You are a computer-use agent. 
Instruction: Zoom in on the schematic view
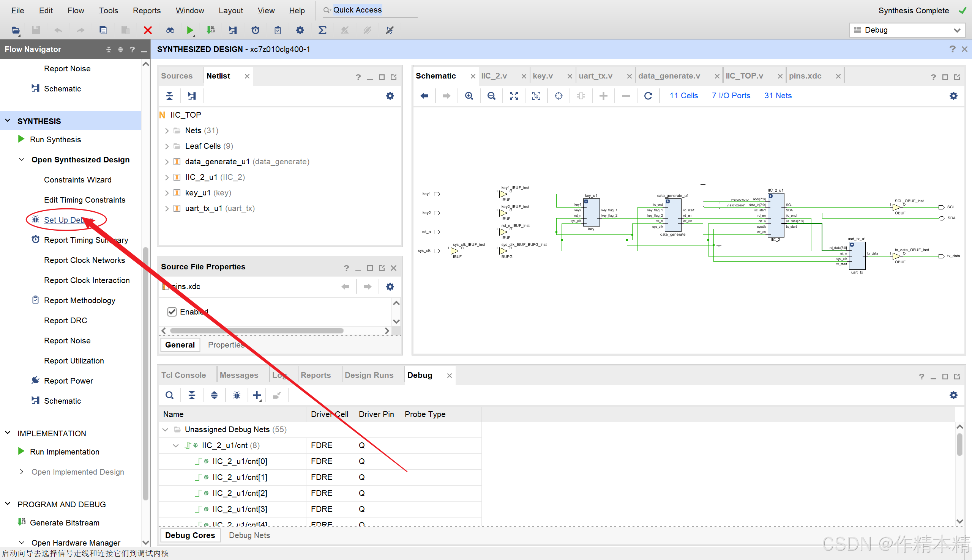click(x=469, y=96)
